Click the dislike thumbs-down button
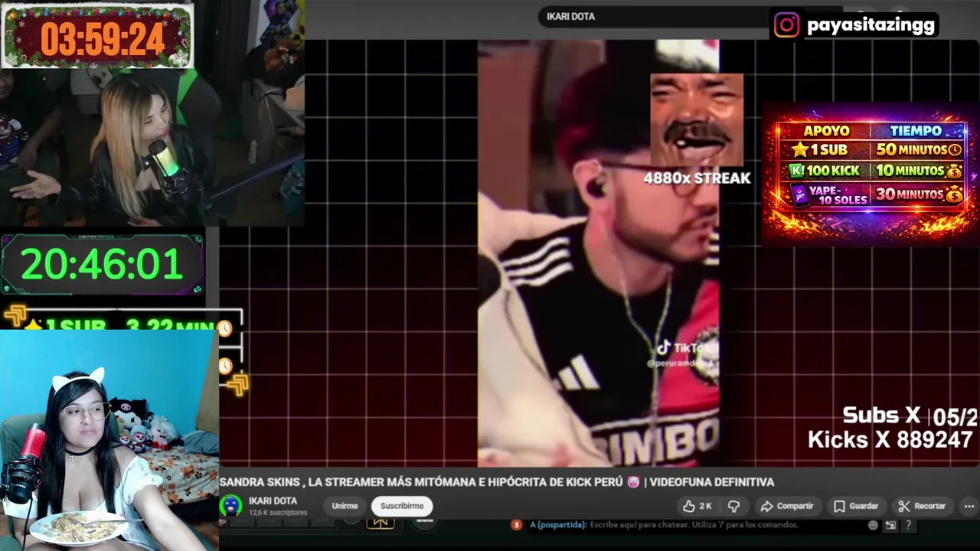This screenshot has width=980, height=551. (x=733, y=506)
